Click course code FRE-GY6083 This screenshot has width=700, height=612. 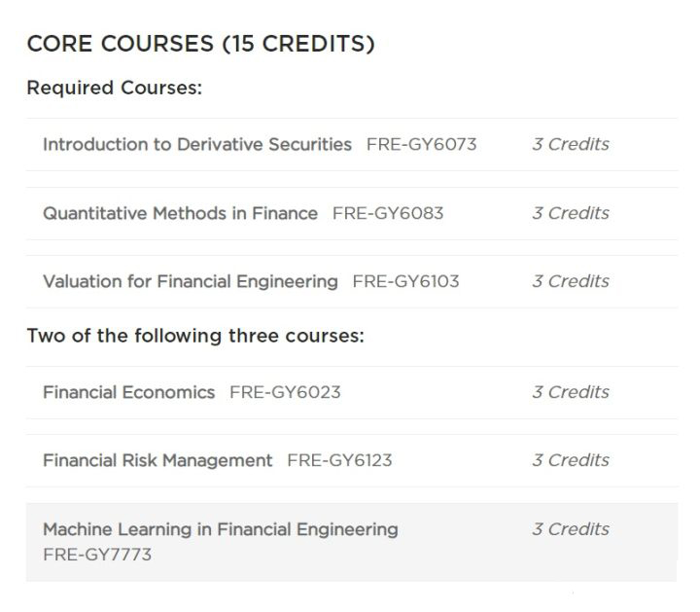pos(387,213)
